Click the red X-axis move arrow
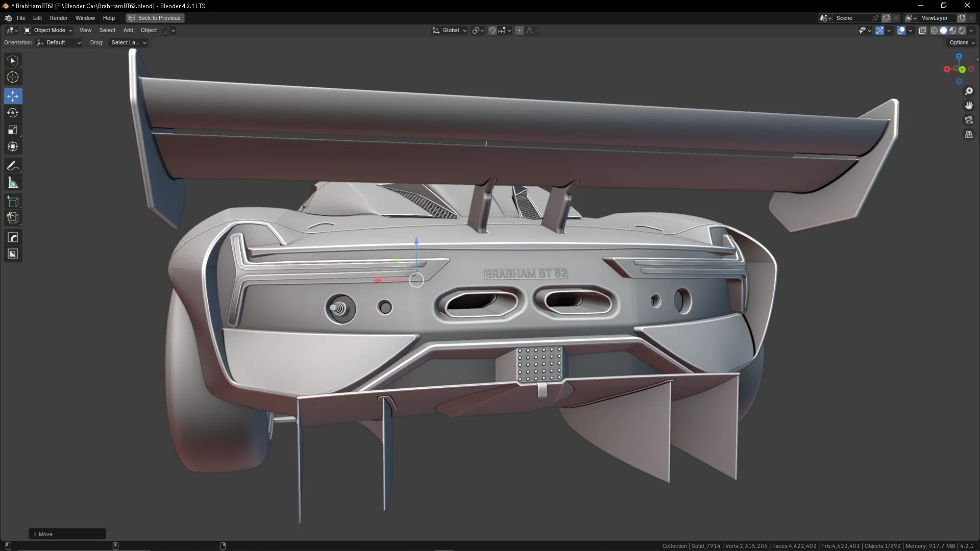 point(378,281)
